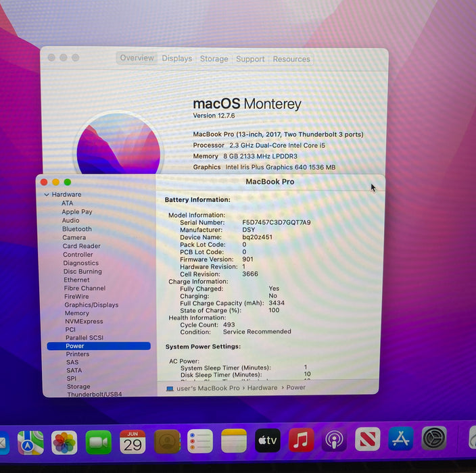Select Apple Pay in sidebar
This screenshot has width=476, height=473.
tap(77, 211)
